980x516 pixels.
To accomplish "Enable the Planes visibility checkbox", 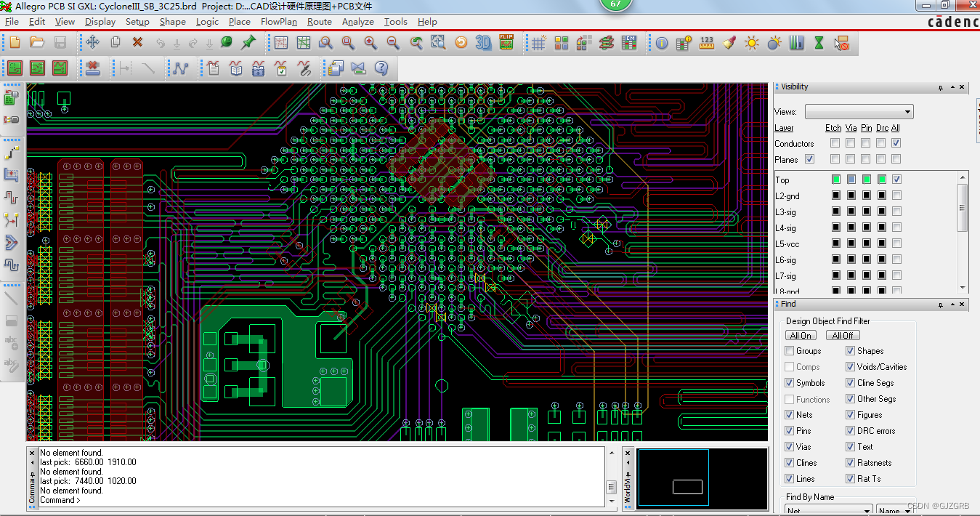I will point(810,159).
